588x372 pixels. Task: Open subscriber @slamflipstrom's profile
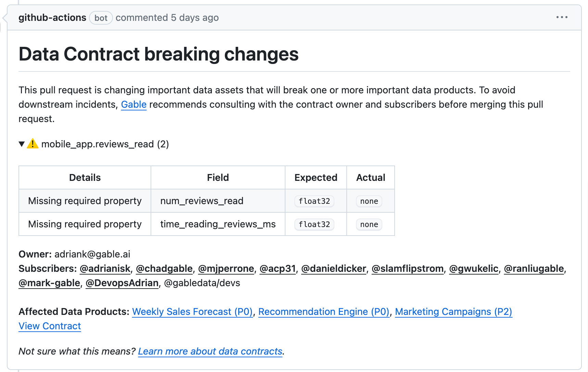pos(407,269)
